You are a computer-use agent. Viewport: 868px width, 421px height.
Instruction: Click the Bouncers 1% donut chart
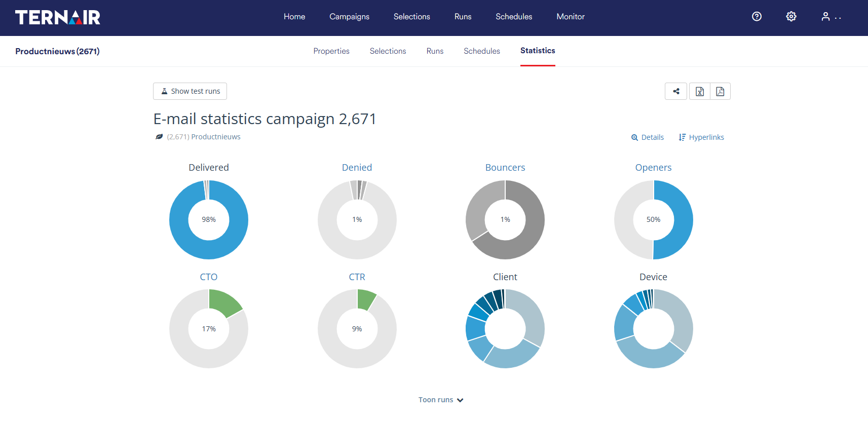click(x=505, y=220)
